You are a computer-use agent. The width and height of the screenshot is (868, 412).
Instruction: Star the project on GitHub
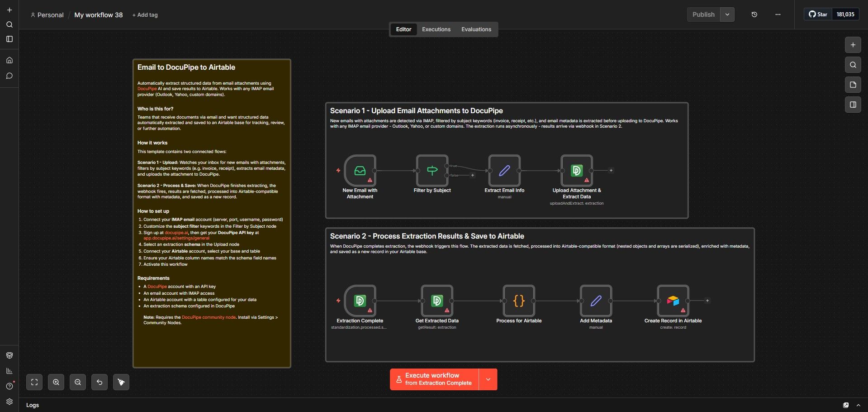click(818, 14)
